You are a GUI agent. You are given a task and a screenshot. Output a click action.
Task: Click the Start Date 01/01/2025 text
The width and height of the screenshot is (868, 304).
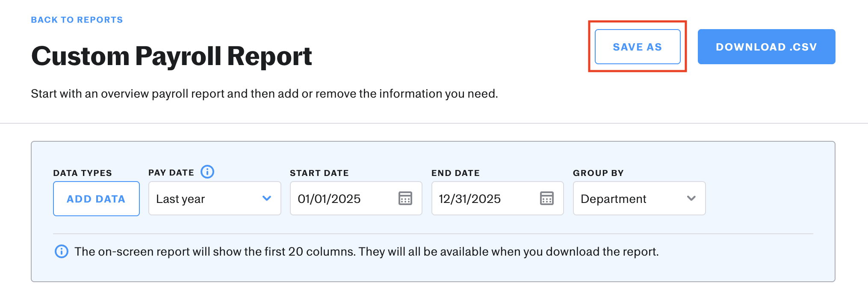[x=329, y=199]
